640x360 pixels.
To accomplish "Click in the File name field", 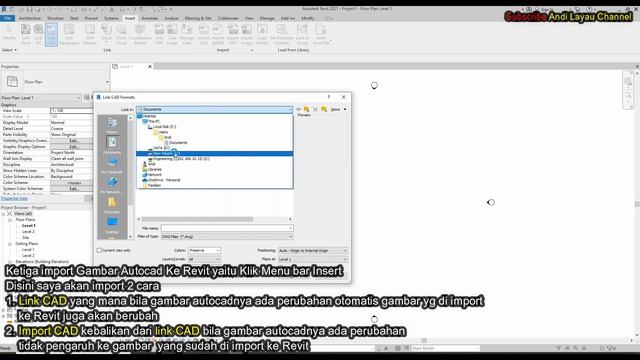I will [227, 228].
